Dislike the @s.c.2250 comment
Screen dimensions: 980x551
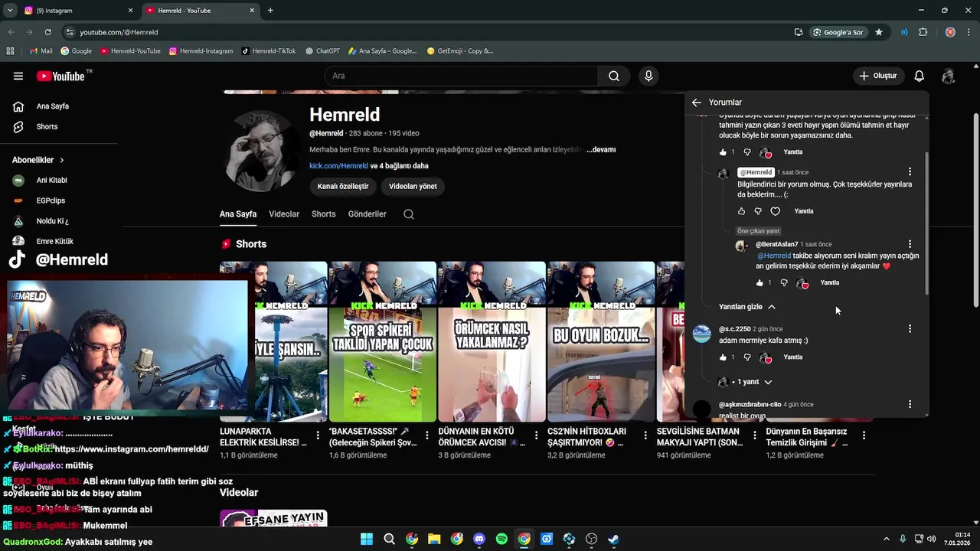pos(747,357)
